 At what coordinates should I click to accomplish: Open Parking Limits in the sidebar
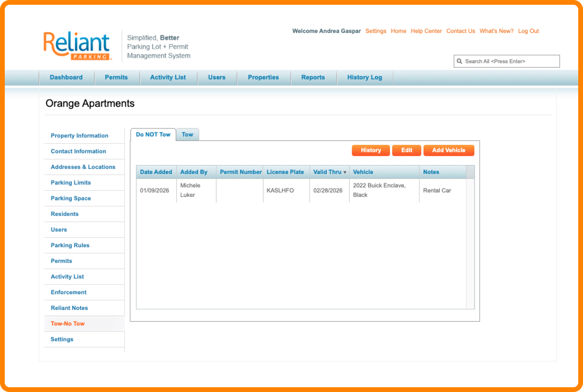[x=71, y=183]
